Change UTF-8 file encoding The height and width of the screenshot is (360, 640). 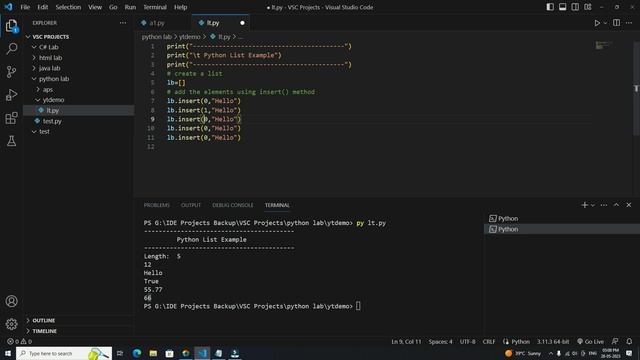click(468, 341)
